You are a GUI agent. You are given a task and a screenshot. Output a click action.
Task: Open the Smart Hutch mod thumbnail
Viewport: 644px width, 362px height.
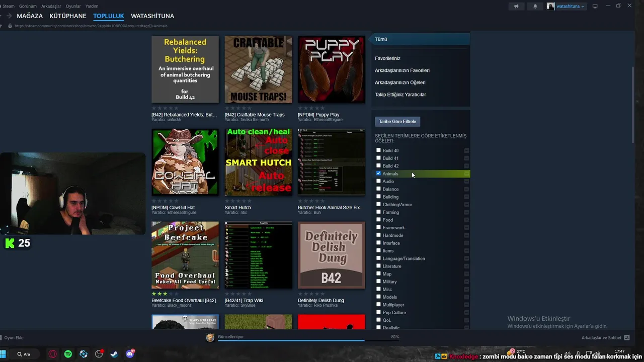point(258,162)
